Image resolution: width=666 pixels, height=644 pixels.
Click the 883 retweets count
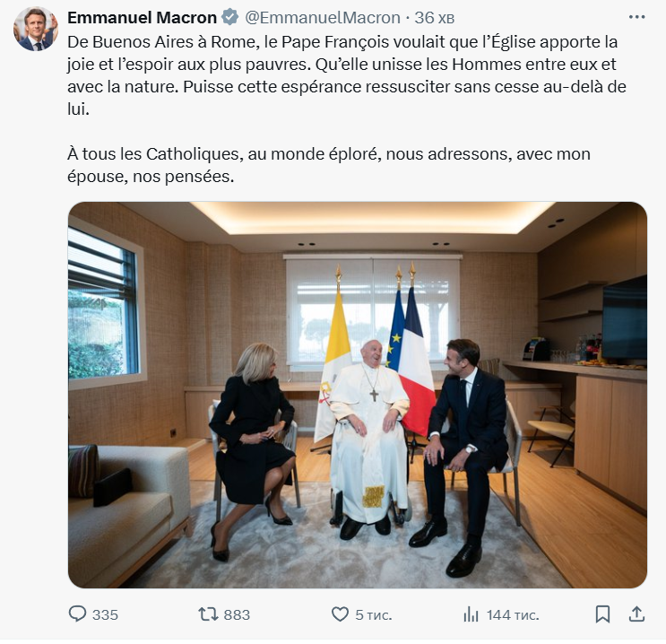pos(237,614)
